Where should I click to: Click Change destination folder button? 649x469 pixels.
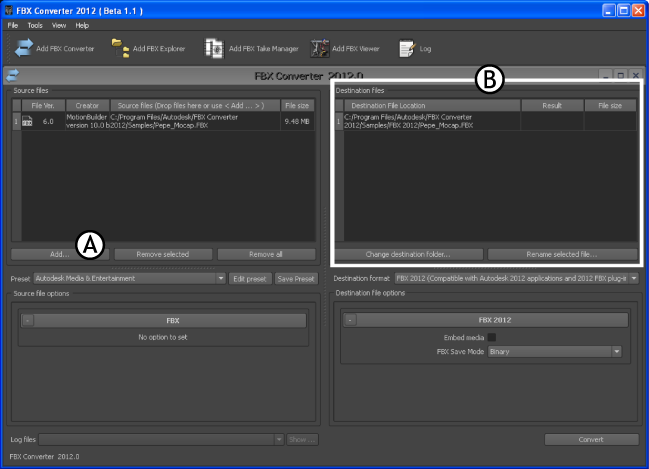pos(408,254)
